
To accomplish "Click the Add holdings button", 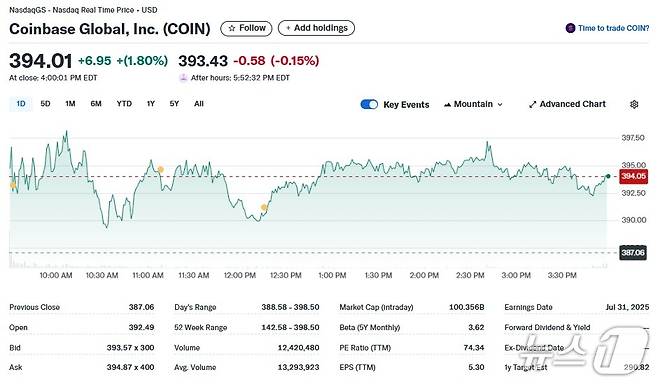I will [x=316, y=28].
